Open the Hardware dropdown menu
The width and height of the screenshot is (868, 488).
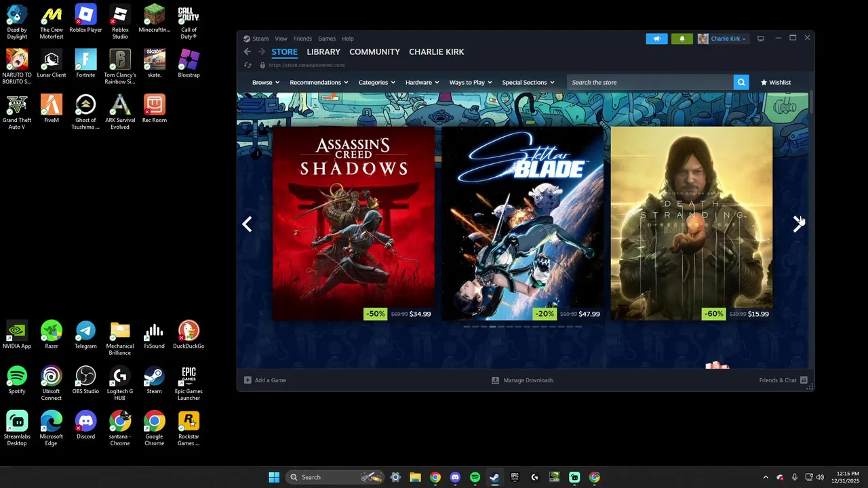click(422, 82)
